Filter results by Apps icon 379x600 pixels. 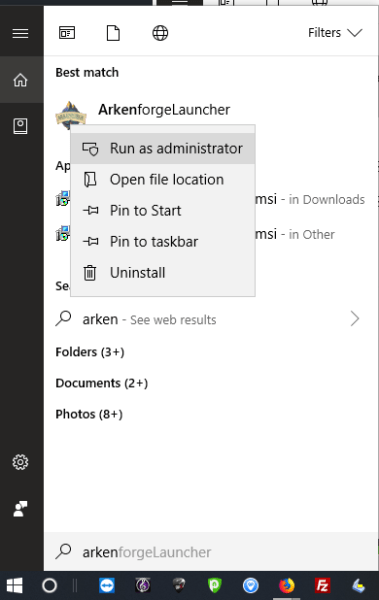tap(67, 33)
